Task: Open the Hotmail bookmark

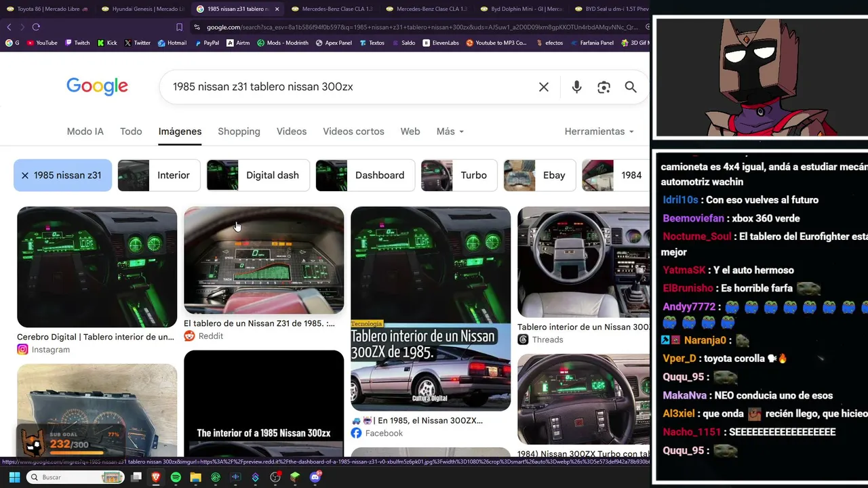Action: [x=172, y=43]
